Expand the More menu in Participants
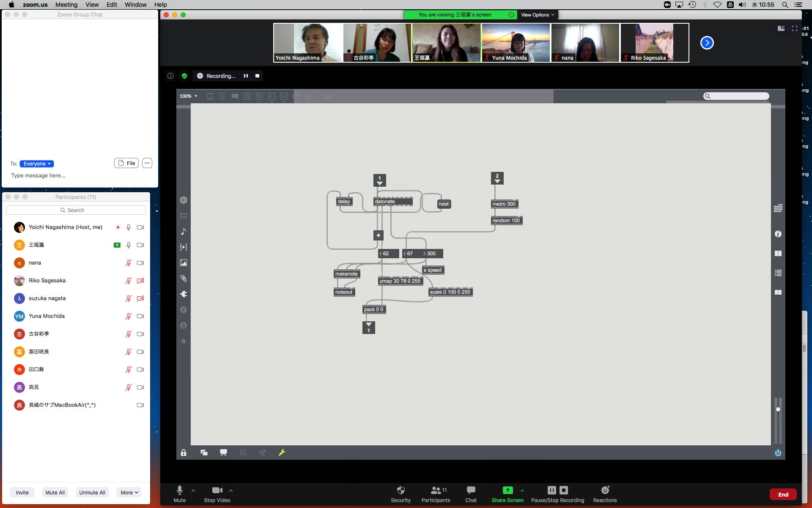The image size is (812, 508). [129, 492]
